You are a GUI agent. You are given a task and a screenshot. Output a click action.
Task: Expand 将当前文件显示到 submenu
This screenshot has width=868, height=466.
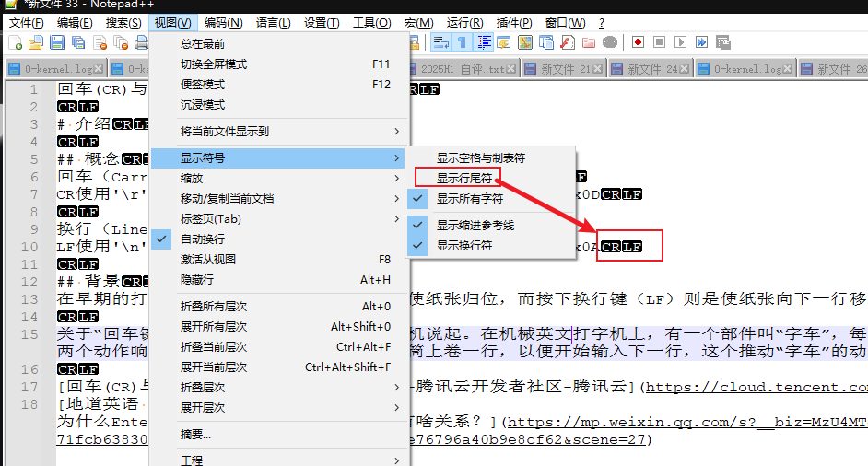click(x=279, y=132)
